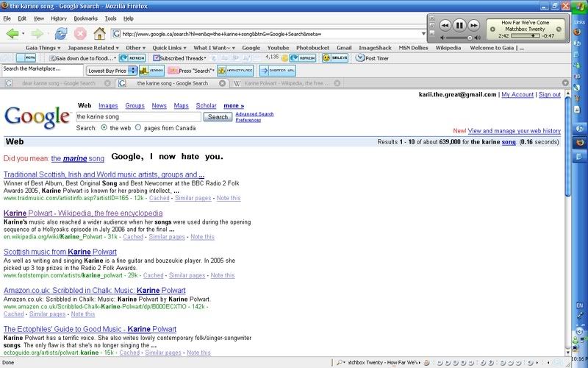Open 'Scottish music from Karine Polwart' result
Screen dimensions: 588x368
[x=60, y=252]
